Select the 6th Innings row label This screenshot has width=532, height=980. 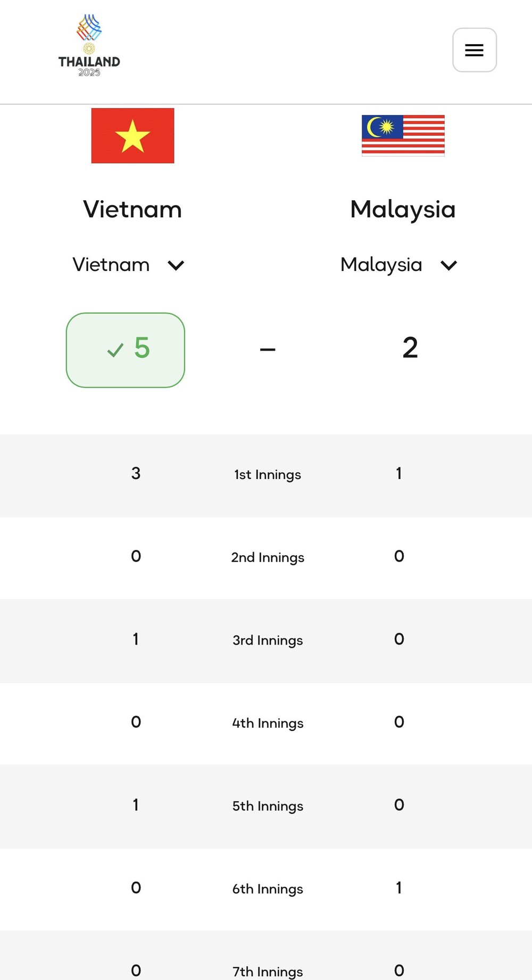tap(268, 889)
